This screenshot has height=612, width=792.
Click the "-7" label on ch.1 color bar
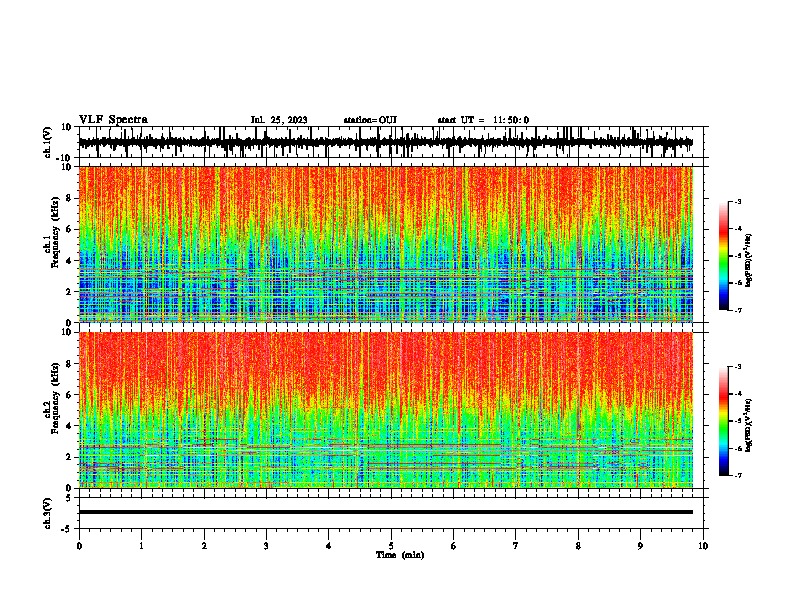point(738,310)
